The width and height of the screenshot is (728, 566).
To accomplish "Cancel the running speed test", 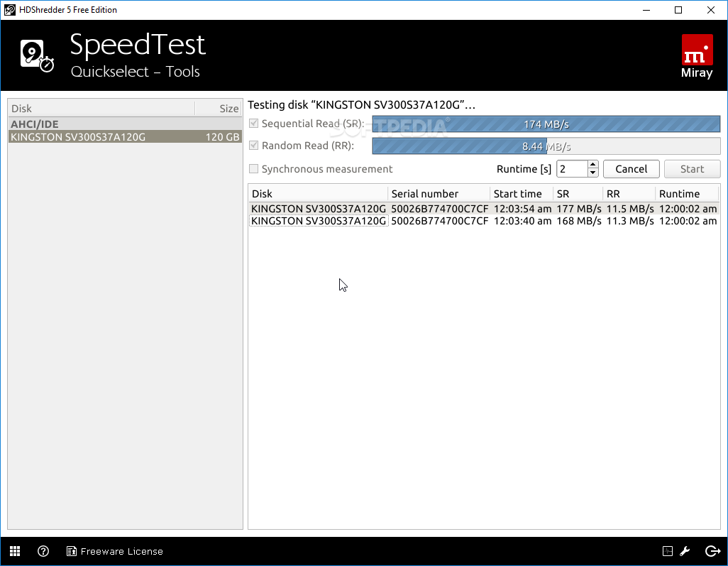I will pyautogui.click(x=631, y=169).
